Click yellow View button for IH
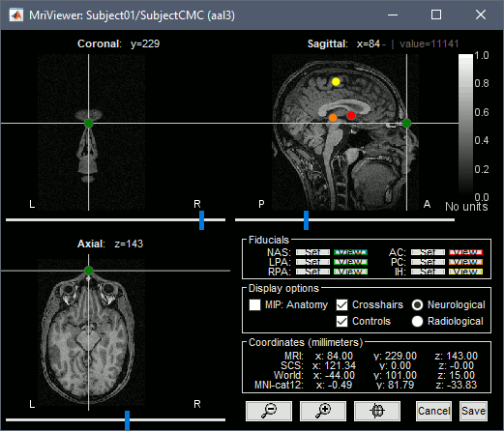Image resolution: width=504 pixels, height=431 pixels. [465, 272]
